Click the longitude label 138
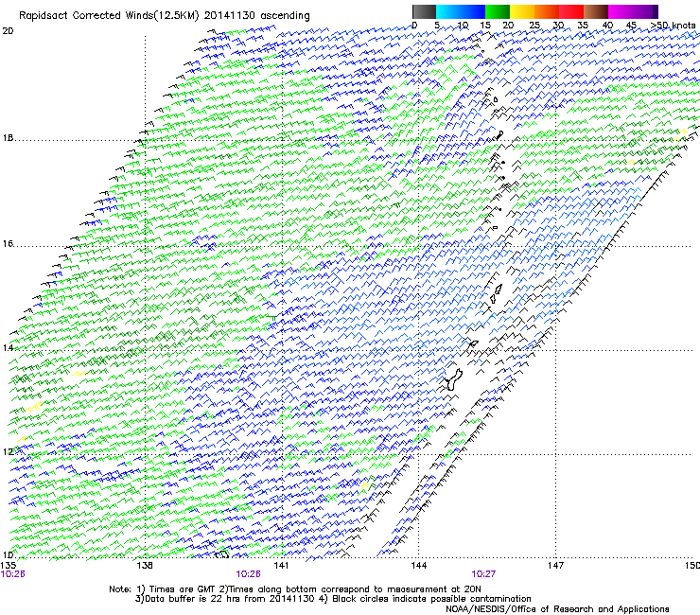This screenshot has height=615, width=700. coord(145,566)
